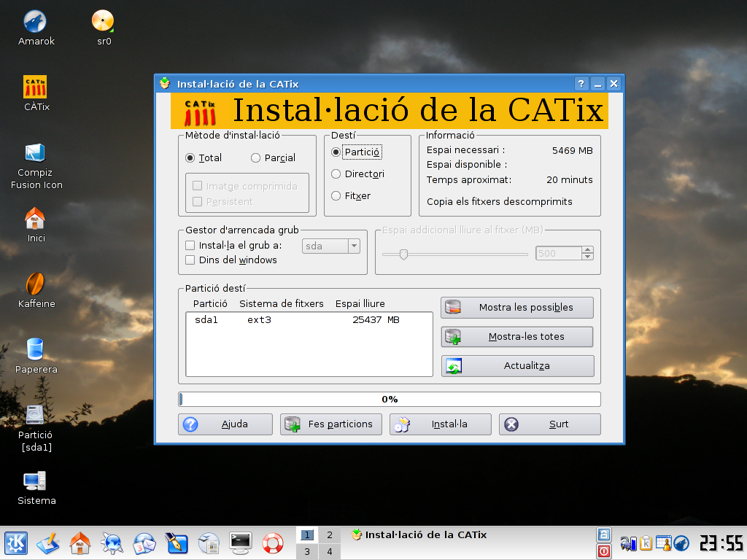Launch Konqueror web browser from panel

click(112, 542)
